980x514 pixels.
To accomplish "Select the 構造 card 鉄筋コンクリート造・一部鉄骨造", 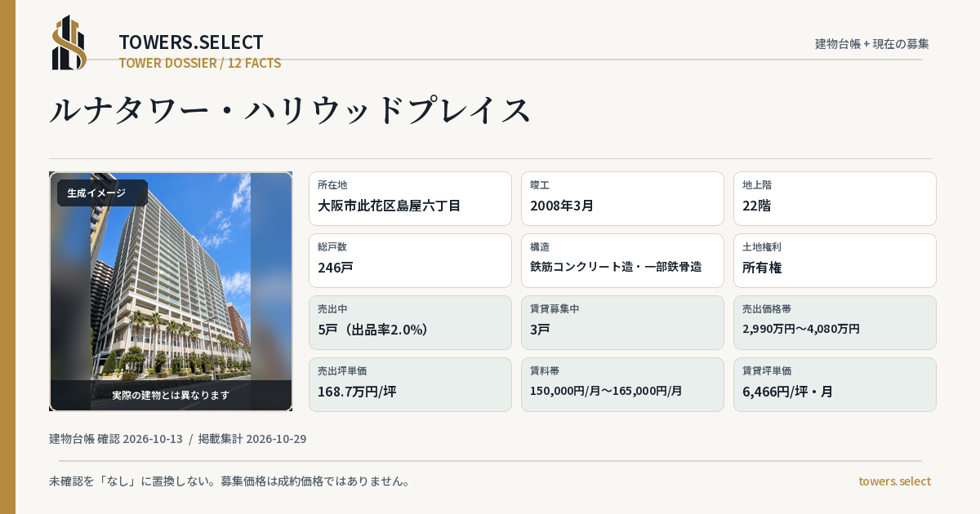I will point(622,260).
